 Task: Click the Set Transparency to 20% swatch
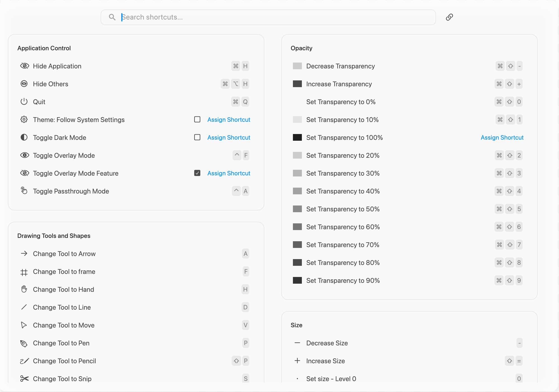pos(297,155)
